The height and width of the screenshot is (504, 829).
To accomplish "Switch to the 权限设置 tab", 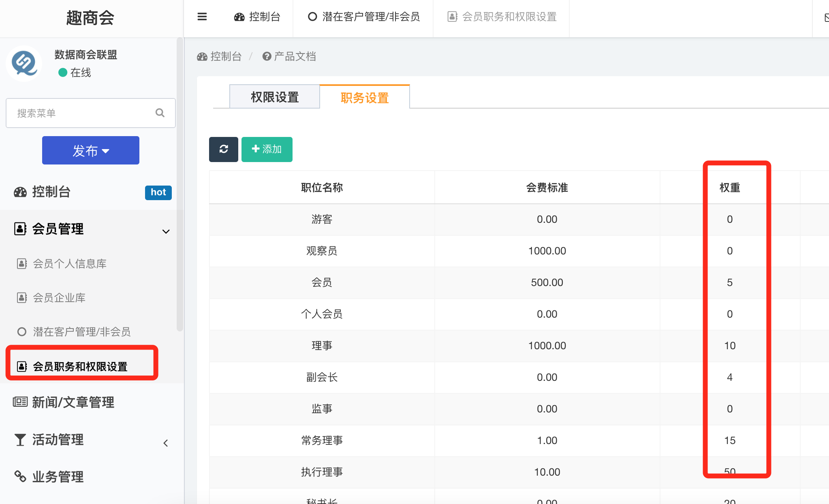I will [x=275, y=97].
